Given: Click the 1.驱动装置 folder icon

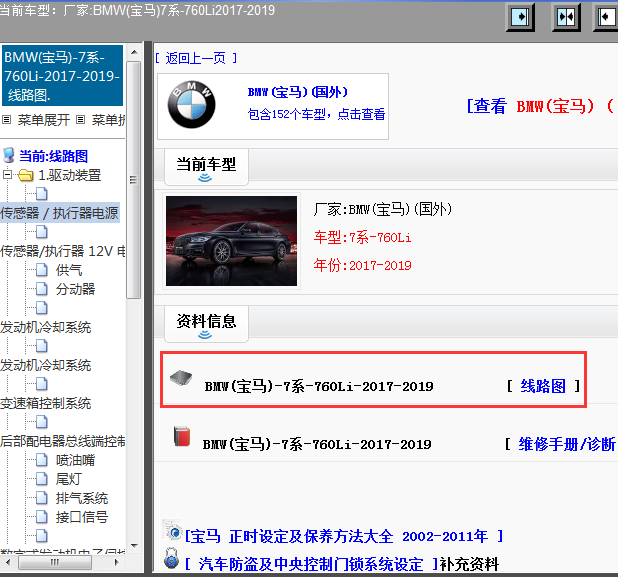Looking at the screenshot, I should coord(26,175).
